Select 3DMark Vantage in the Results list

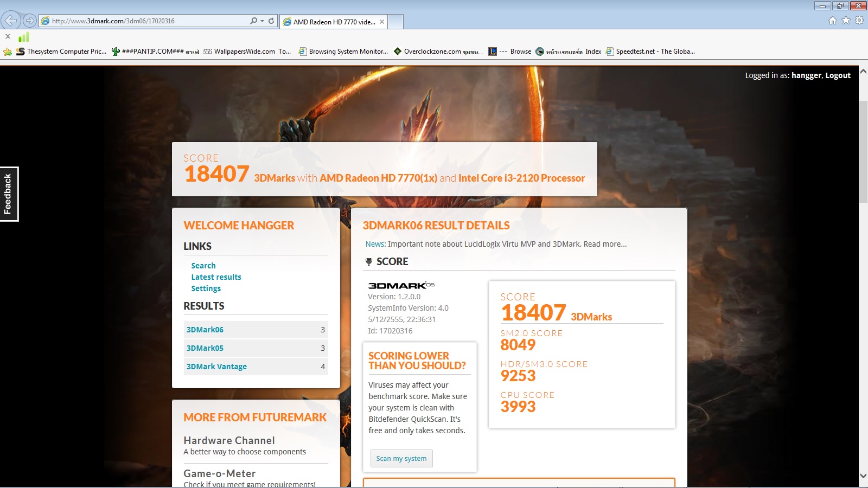coord(256,367)
